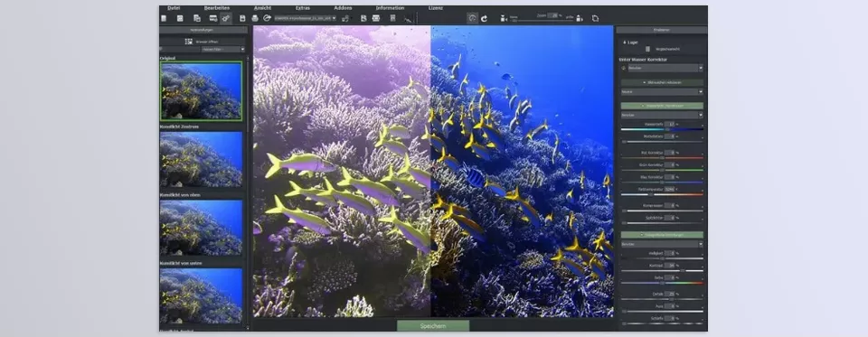The image size is (868, 337).
Task: Click the histogram curve icon in toolbar
Action: click(x=408, y=18)
